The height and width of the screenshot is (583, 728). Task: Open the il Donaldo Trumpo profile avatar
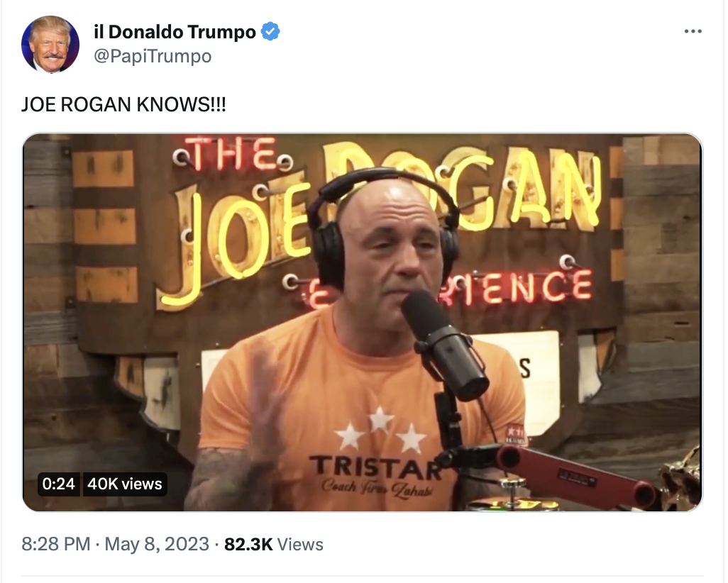click(x=50, y=45)
